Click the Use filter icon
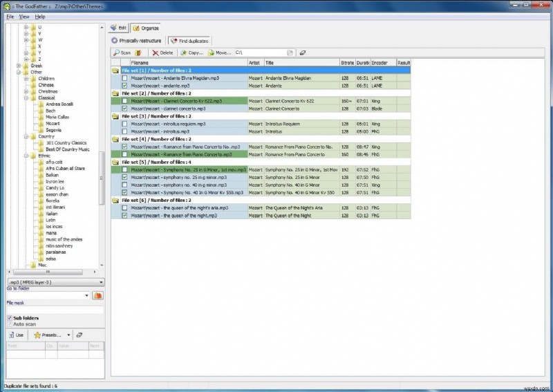Image resolution: width=553 pixels, height=392 pixels. pos(12,335)
